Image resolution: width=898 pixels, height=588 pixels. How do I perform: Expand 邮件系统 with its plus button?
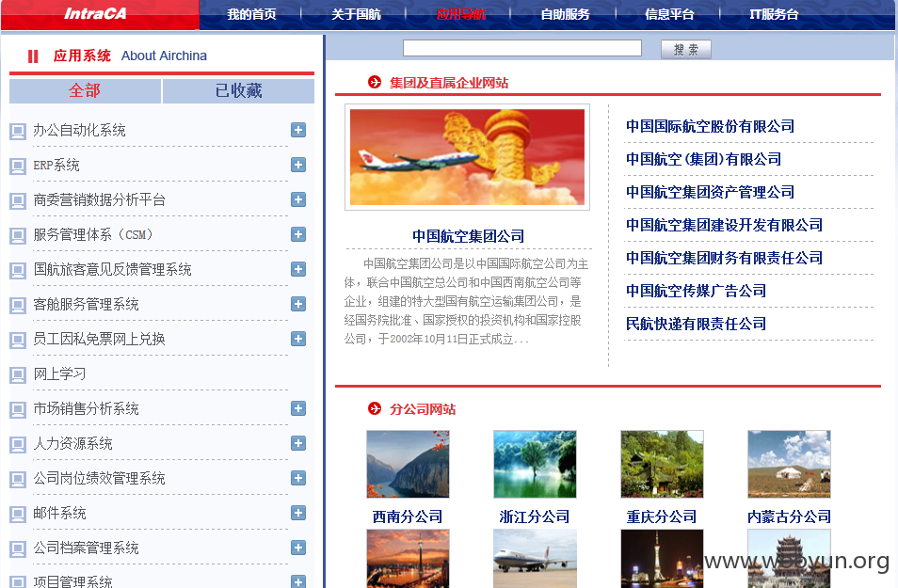298,513
